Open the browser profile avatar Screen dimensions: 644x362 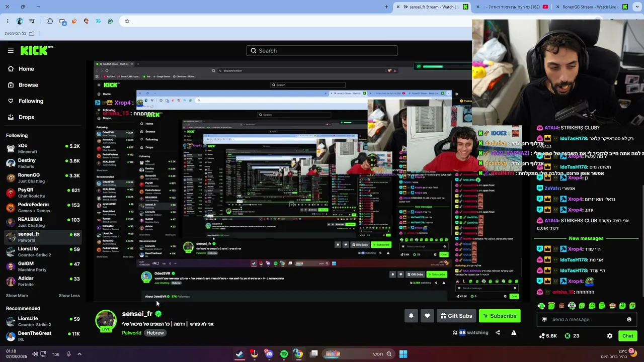pyautogui.click(x=20, y=21)
